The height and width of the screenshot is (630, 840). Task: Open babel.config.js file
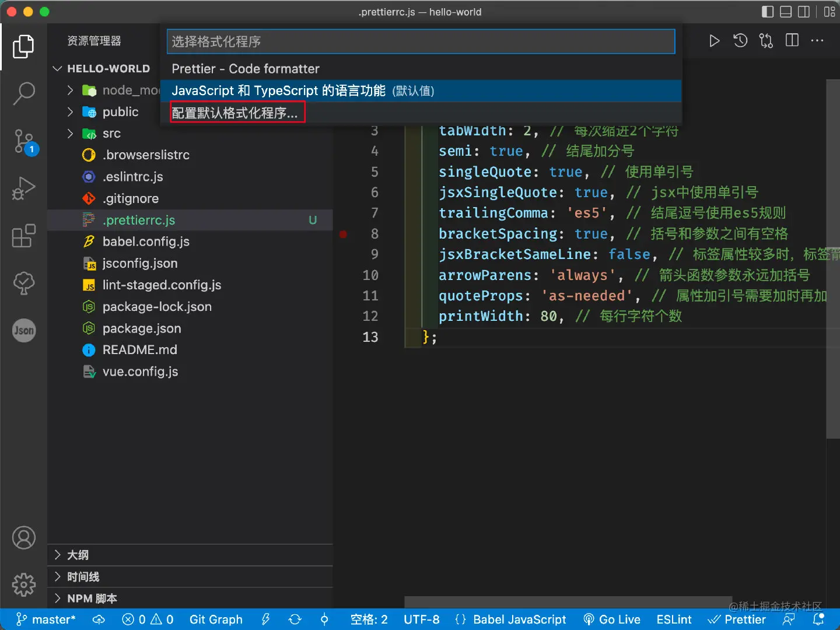pyautogui.click(x=190, y=242)
